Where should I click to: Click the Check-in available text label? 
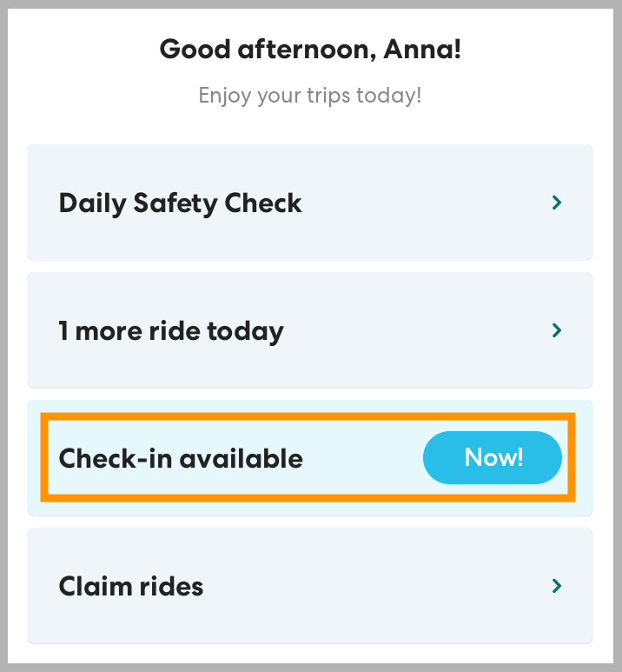[181, 458]
